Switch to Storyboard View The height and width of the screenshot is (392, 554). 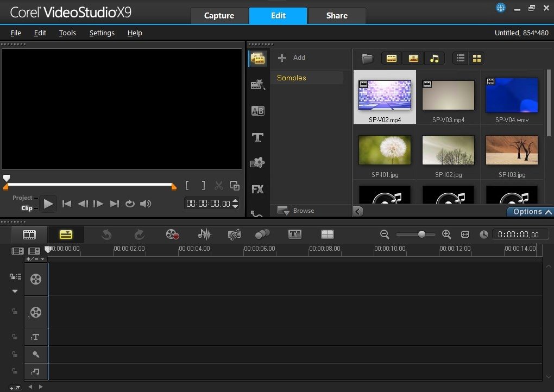tap(29, 234)
